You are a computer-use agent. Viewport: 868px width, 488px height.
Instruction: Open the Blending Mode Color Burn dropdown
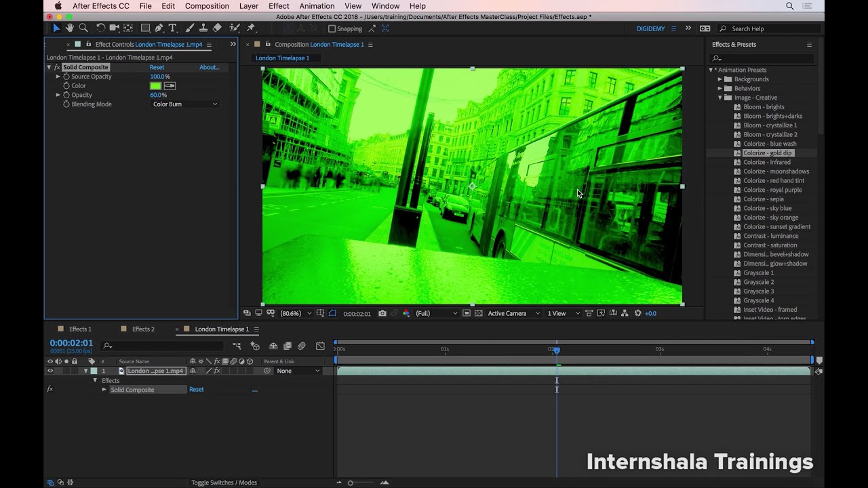click(x=184, y=104)
